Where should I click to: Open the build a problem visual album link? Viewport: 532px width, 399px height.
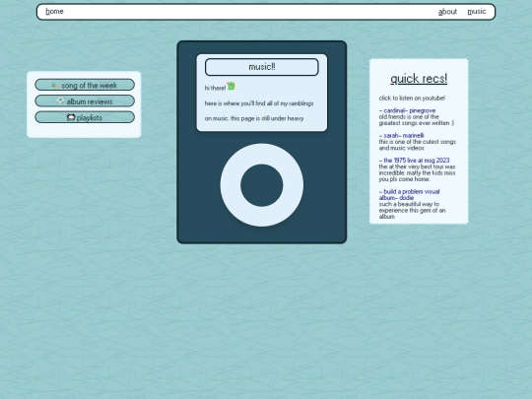(409, 195)
